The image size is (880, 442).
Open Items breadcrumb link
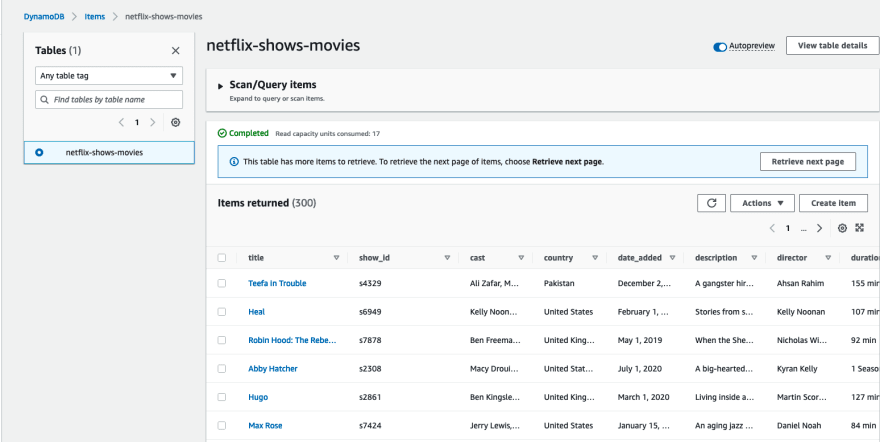tap(95, 17)
